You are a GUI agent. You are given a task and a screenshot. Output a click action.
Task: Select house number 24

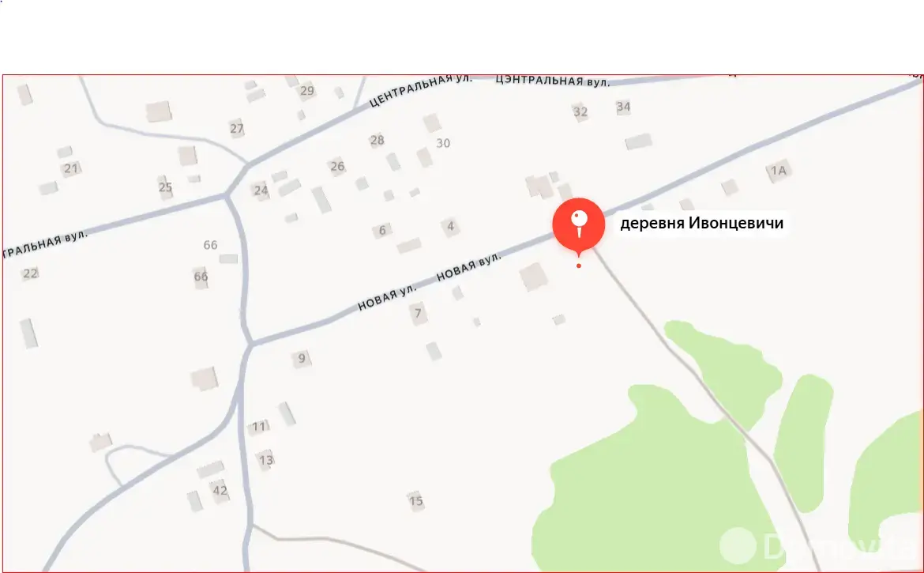(261, 190)
